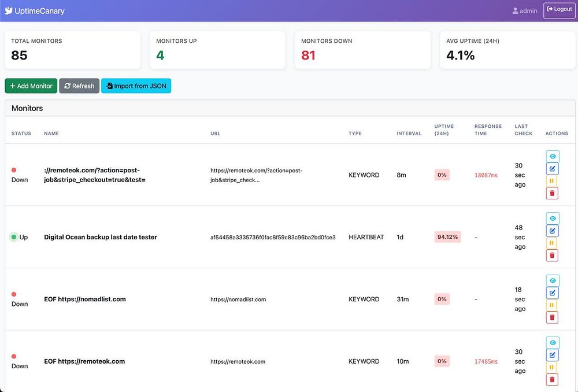
Task: Click the UptimeCanary bird logo icon
Action: (9, 10)
